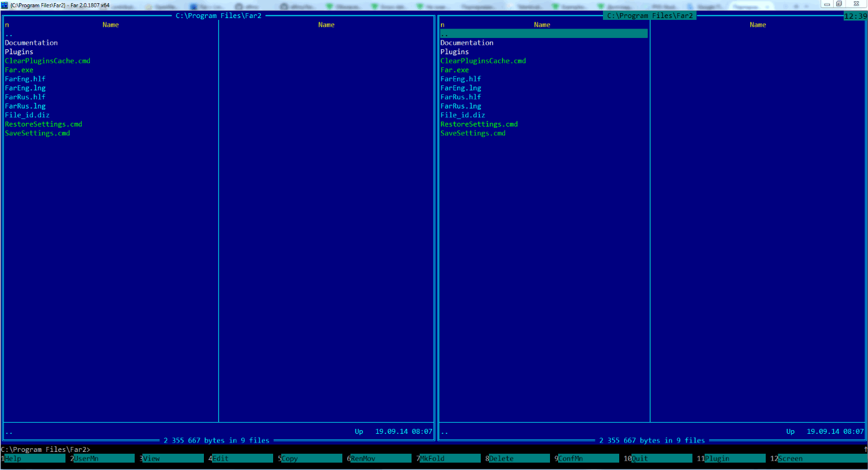
Task: Click right panel status 'Up 19.09.14 08:07'
Action: pyautogui.click(x=825, y=431)
